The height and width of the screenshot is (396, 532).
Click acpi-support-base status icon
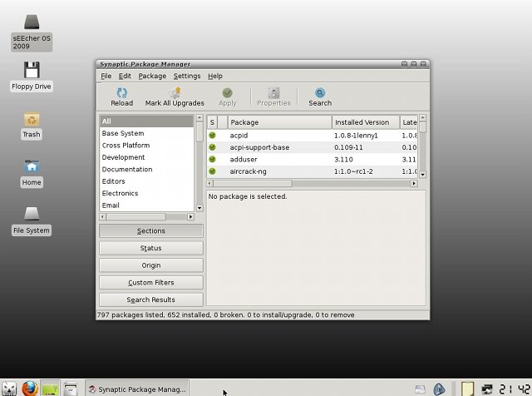point(213,147)
